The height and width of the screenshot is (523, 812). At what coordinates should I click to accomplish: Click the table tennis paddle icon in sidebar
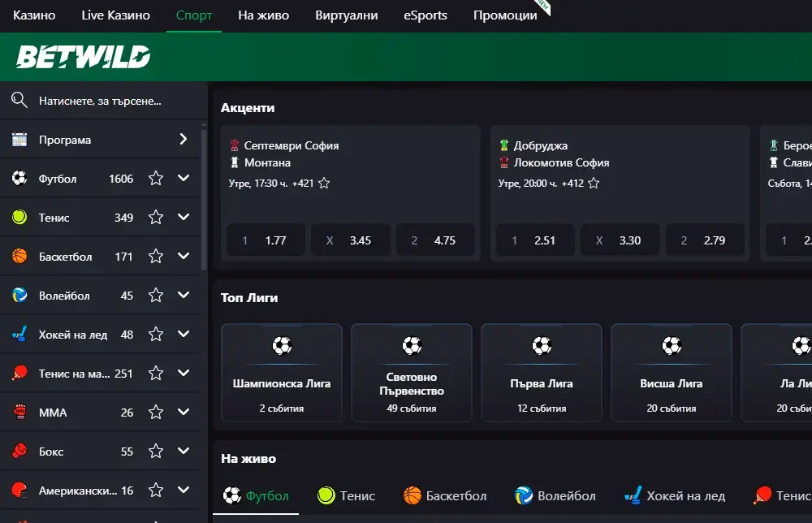[19, 373]
